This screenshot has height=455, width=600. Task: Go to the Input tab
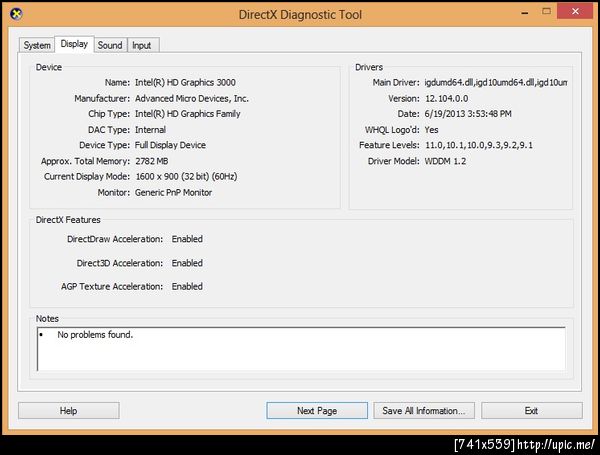click(x=142, y=45)
